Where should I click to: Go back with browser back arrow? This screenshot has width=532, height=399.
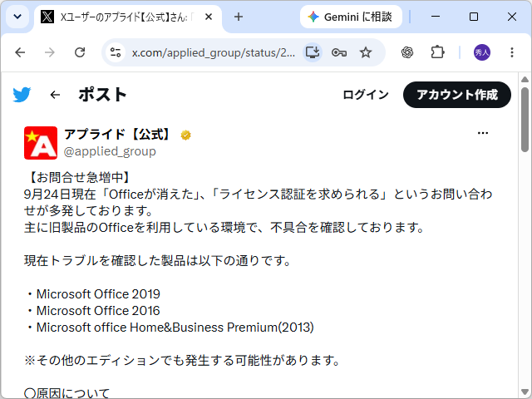click(x=20, y=52)
